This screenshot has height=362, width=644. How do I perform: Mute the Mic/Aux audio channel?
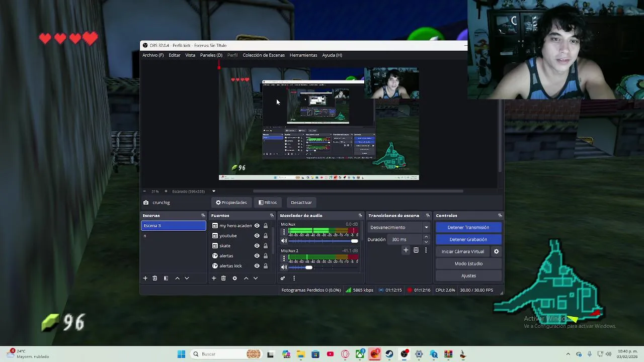284,241
